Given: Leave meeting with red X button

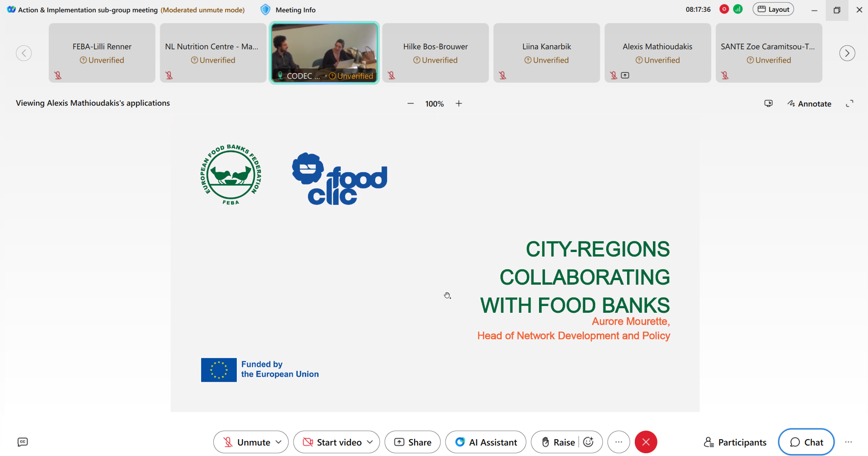Looking at the screenshot, I should coord(646,442).
